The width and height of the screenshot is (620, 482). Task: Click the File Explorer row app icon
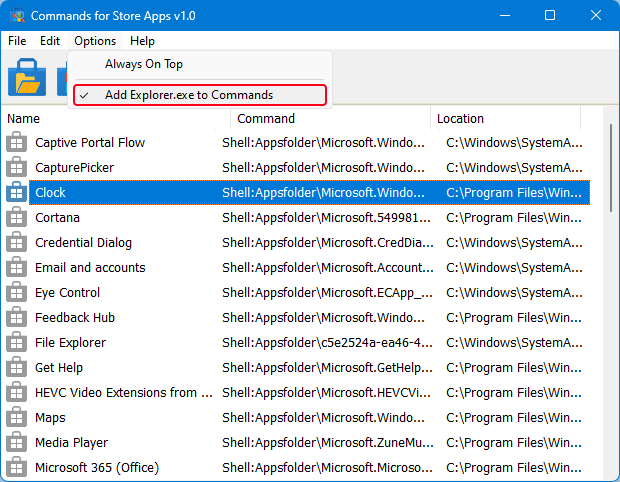pyautogui.click(x=16, y=342)
